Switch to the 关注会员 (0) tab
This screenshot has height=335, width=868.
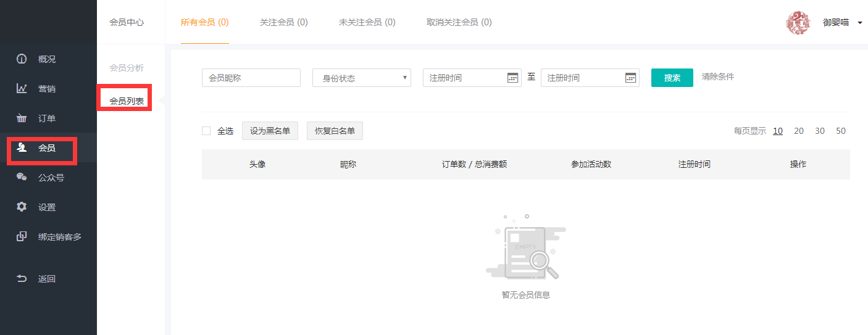pos(283,22)
